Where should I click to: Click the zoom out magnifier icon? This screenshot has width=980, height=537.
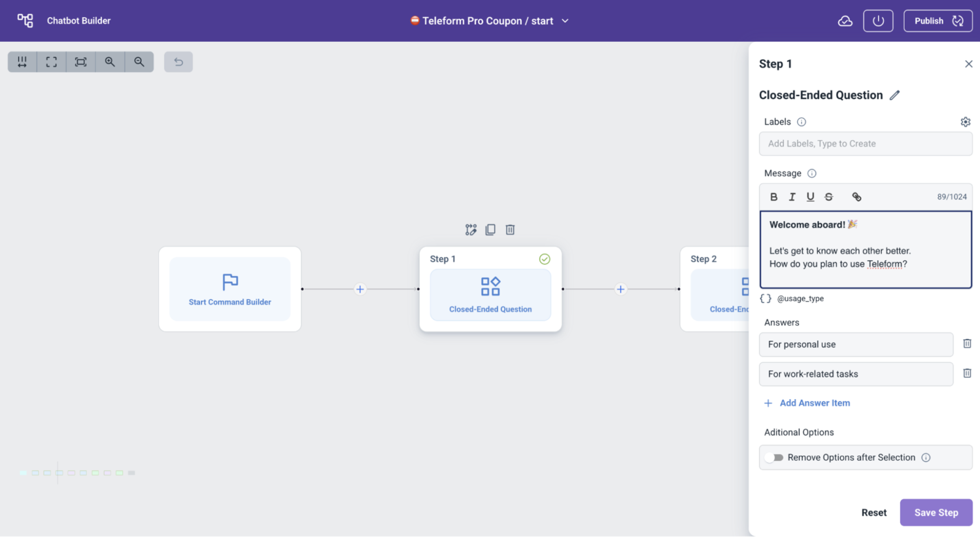click(x=139, y=61)
